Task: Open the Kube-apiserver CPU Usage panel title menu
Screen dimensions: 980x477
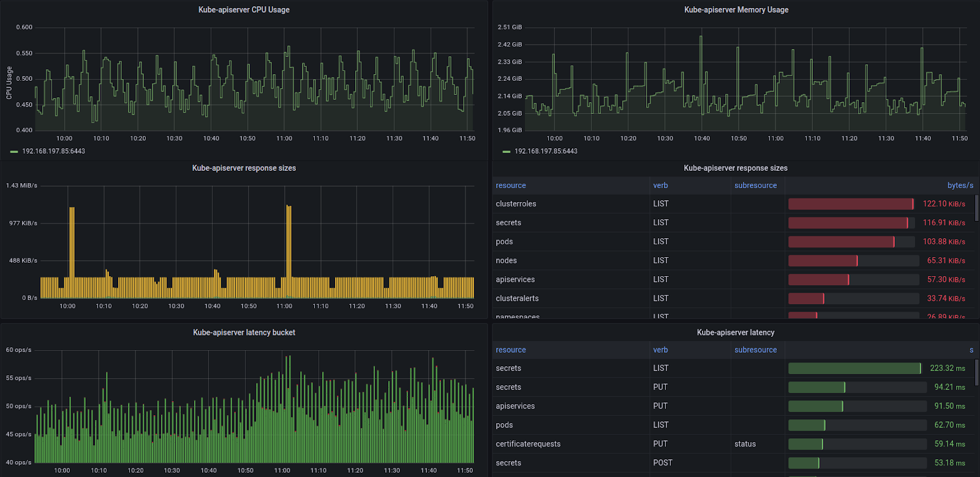Action: click(x=244, y=10)
